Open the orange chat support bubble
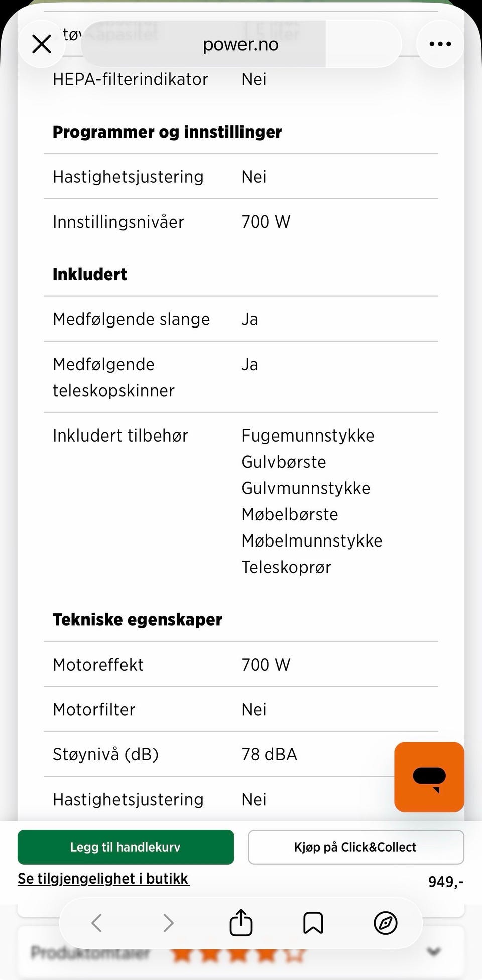Screen dimensions: 482x980 429,777
